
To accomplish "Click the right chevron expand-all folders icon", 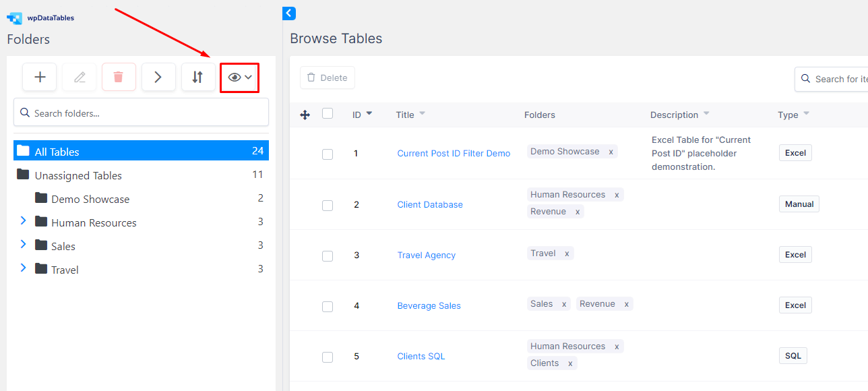I will [158, 77].
